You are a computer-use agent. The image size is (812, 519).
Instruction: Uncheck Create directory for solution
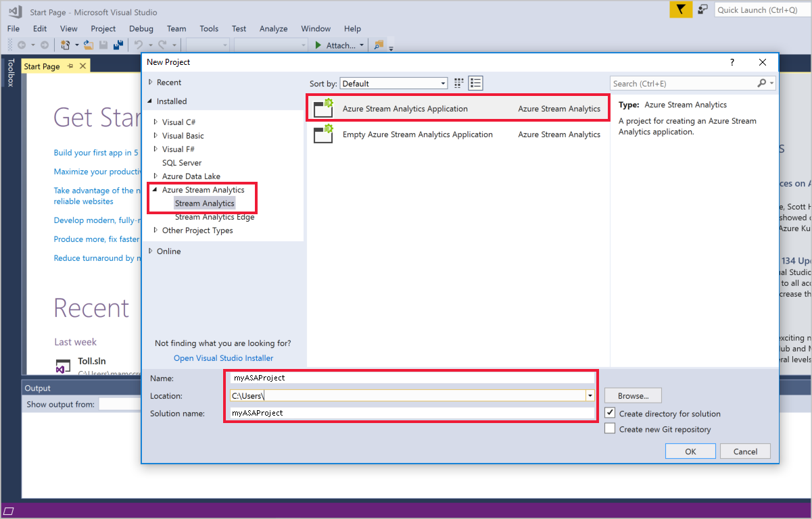point(610,412)
